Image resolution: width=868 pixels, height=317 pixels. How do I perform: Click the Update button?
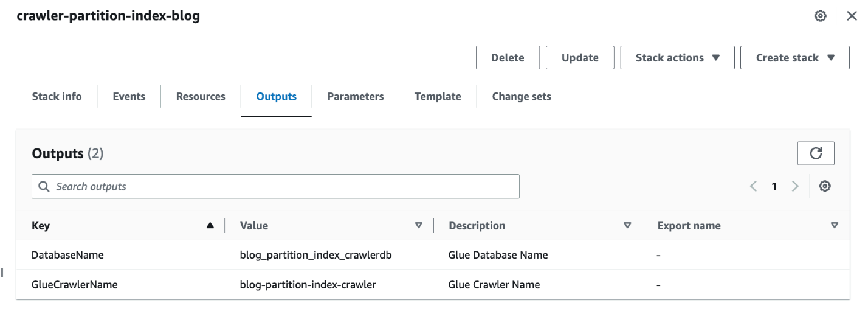pos(580,58)
